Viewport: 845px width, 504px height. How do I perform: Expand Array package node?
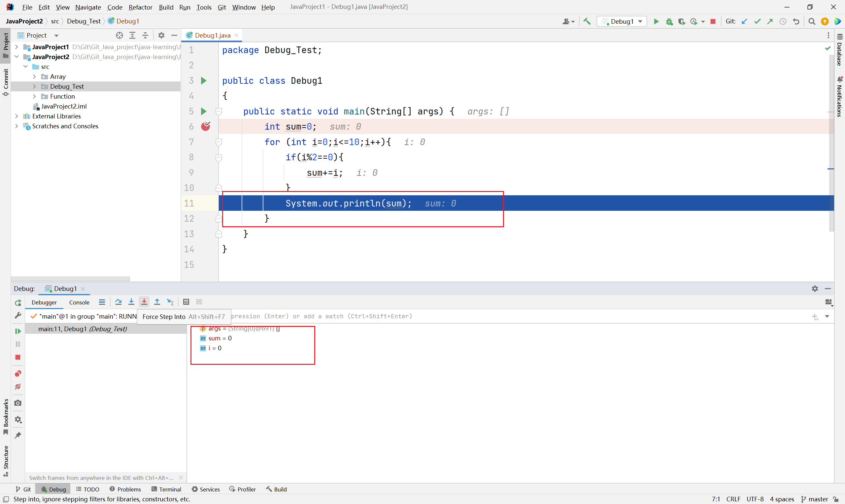[x=34, y=77]
